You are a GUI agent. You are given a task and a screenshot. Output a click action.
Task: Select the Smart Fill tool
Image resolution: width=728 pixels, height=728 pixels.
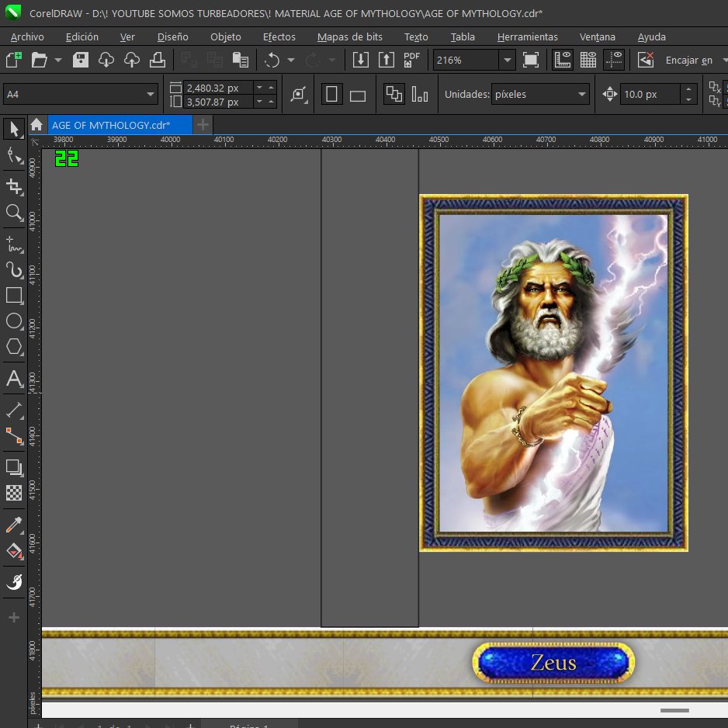click(14, 581)
